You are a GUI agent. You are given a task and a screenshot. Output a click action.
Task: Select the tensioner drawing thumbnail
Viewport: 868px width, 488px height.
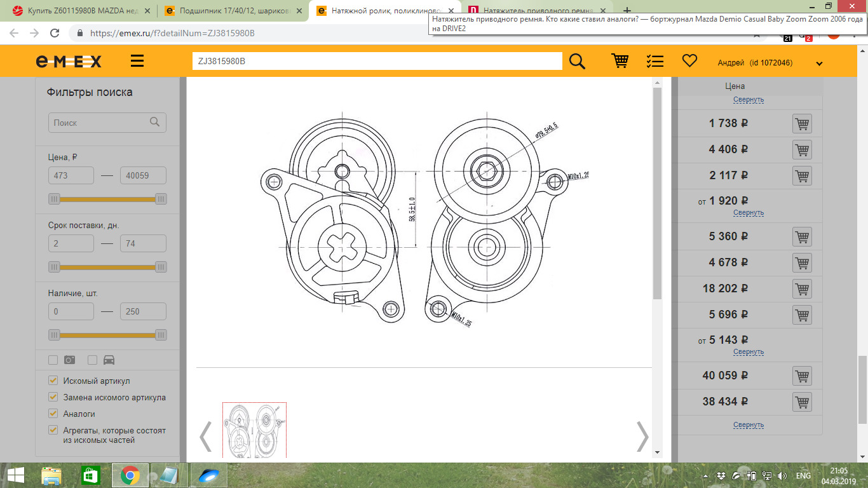254,430
